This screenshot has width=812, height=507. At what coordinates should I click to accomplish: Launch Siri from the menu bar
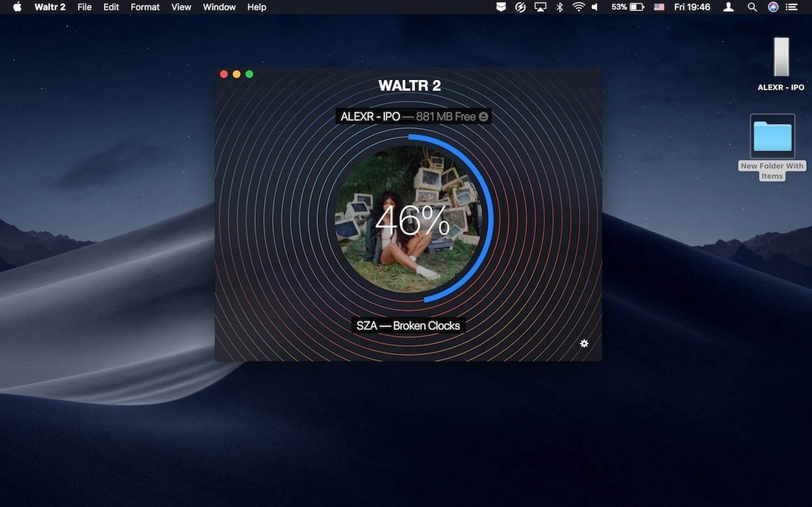coord(773,7)
